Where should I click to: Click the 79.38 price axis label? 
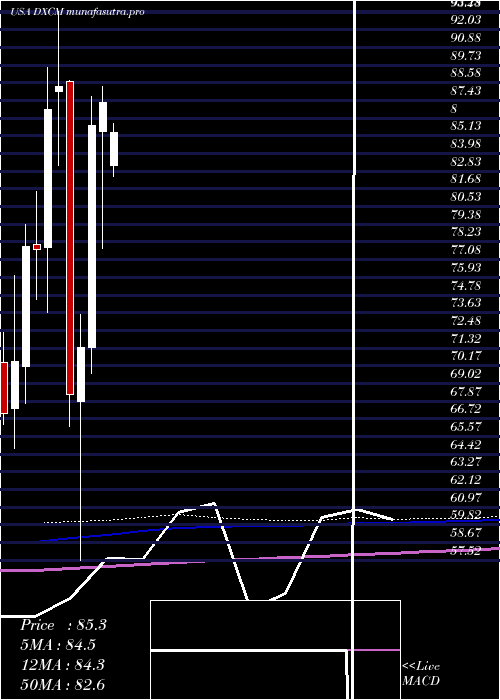(x=466, y=214)
